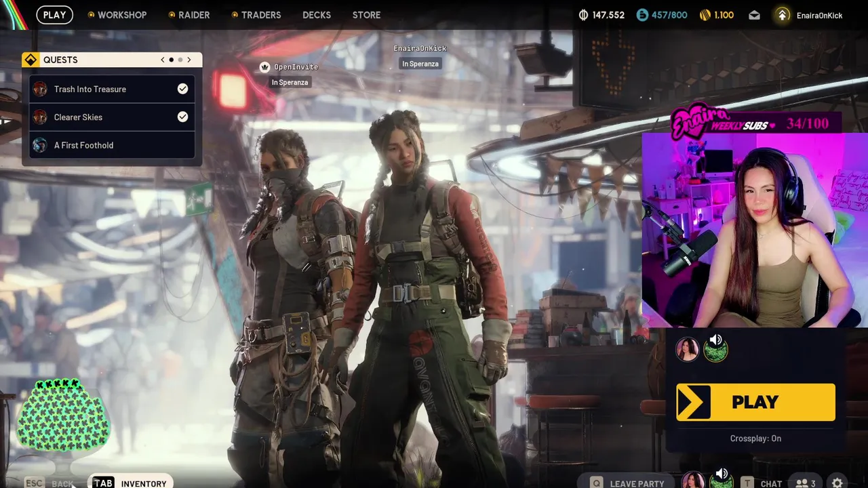Click the checkmark on Clearer Skies

coord(182,117)
